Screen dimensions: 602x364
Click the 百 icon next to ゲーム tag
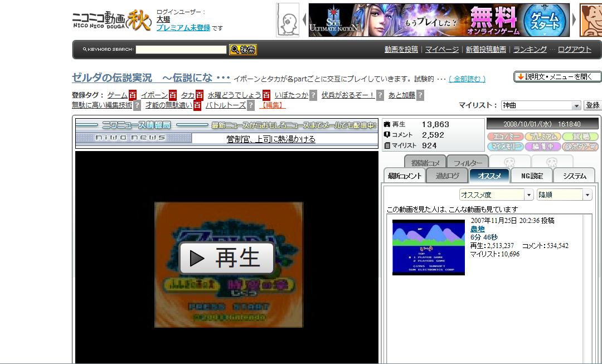(x=133, y=95)
